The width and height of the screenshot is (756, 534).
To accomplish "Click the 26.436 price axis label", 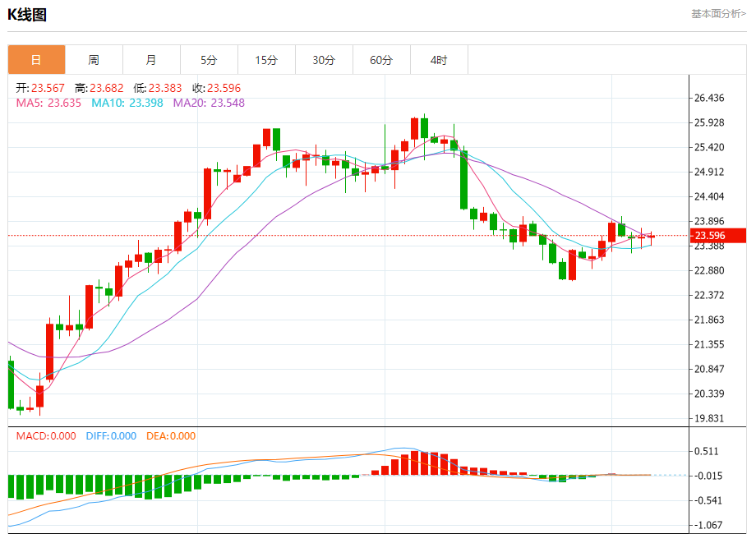I will click(708, 99).
